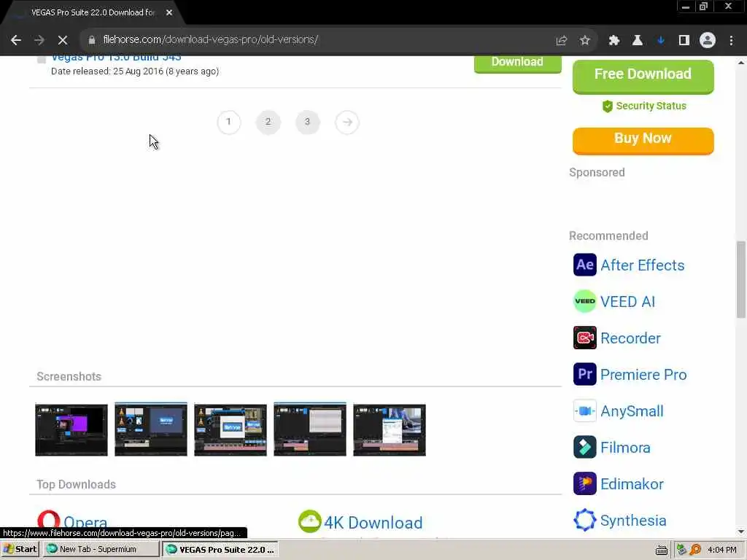Open the profile avatar icon

coord(708,41)
